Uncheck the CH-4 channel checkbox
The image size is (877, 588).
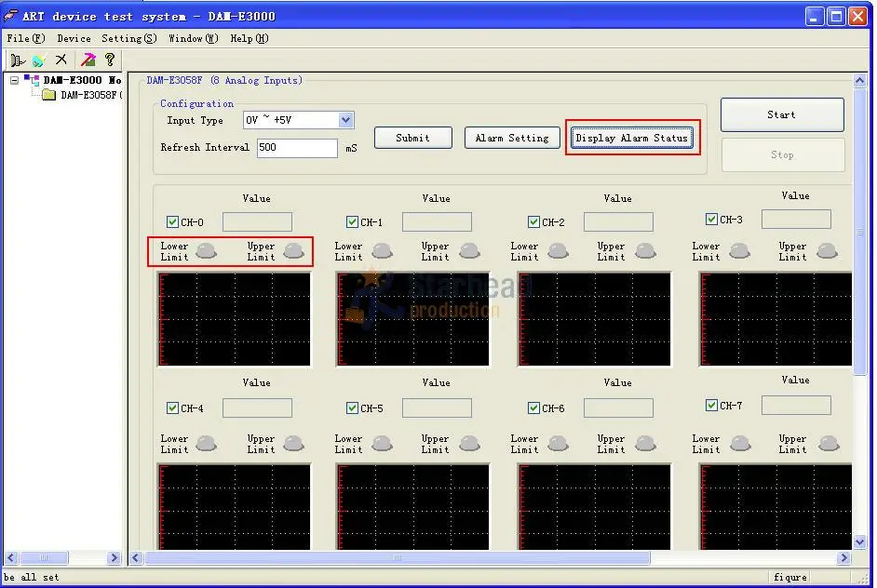172,408
